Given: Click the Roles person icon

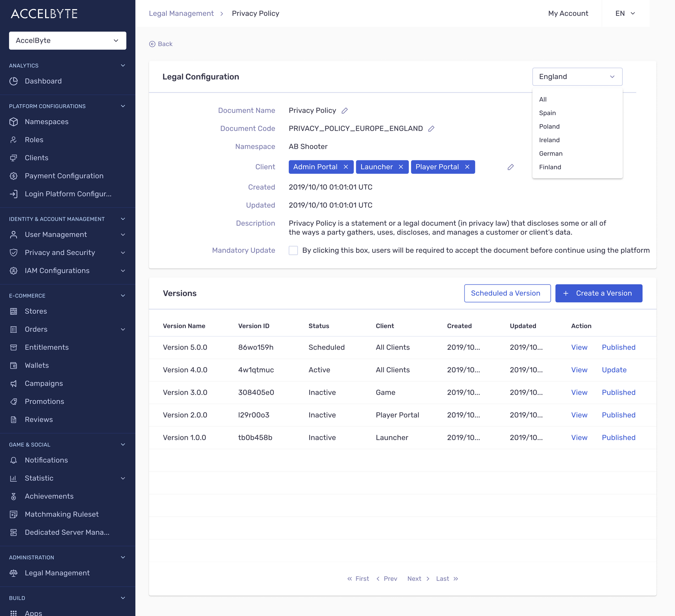Looking at the screenshot, I should click(13, 140).
